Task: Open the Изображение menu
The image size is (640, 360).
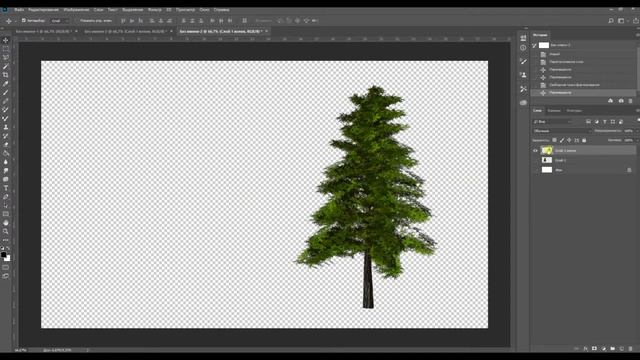Action: (76, 9)
